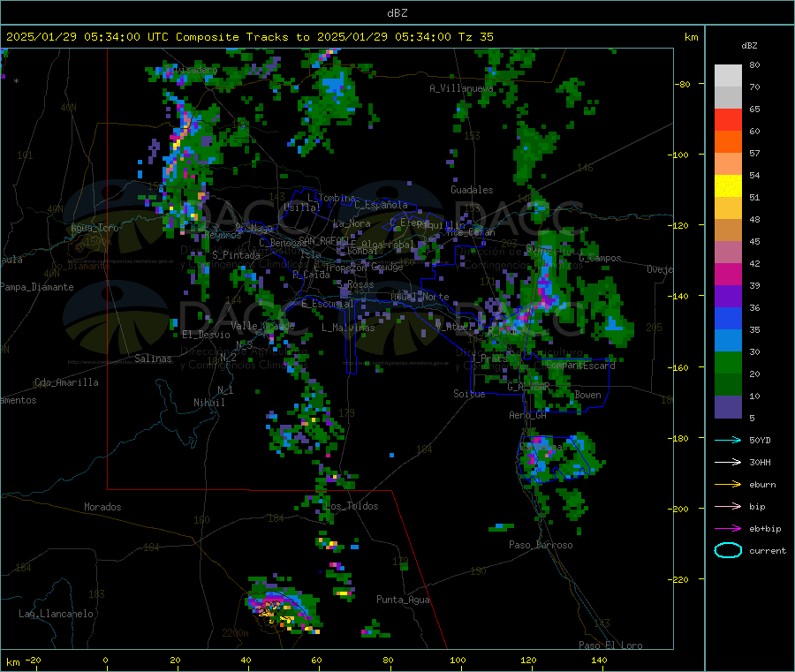Click the 'Nihuil' map label
The width and height of the screenshot is (795, 672).
pos(208,403)
